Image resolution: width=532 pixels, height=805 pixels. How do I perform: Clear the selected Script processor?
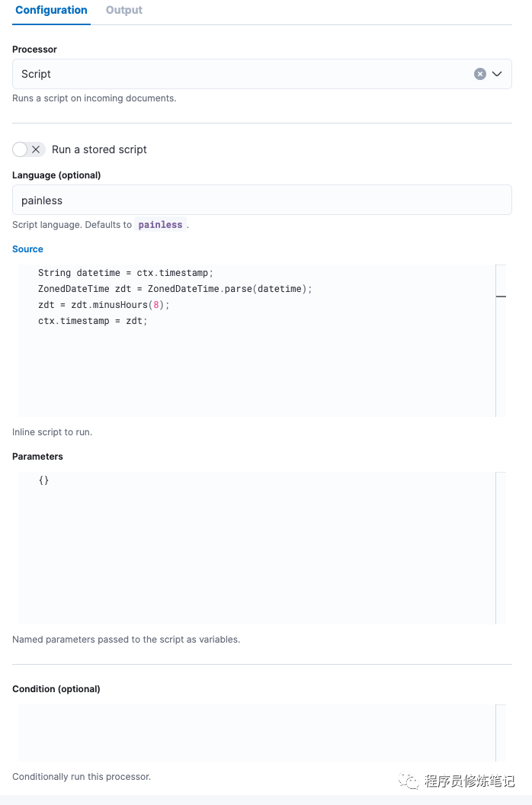pyautogui.click(x=480, y=74)
